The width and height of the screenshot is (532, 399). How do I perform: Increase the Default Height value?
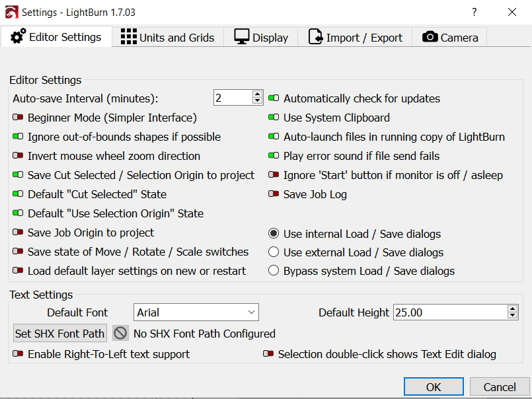coord(513,308)
